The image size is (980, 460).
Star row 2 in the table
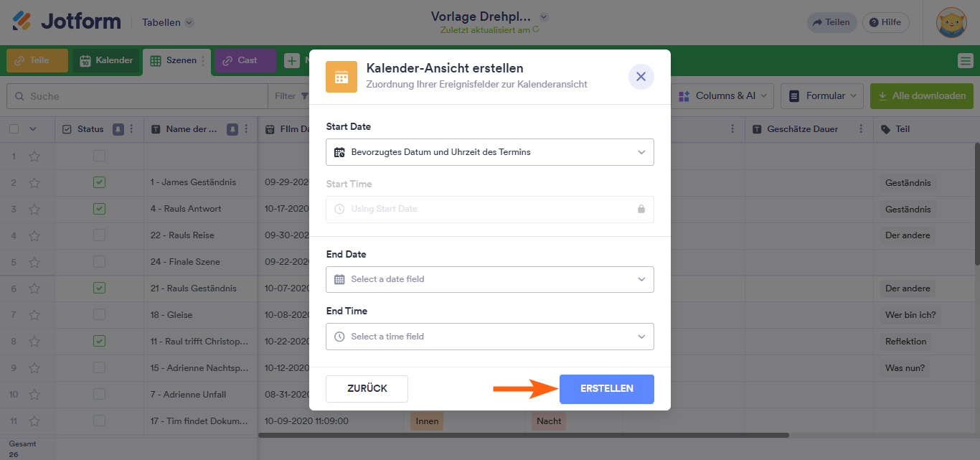(34, 182)
